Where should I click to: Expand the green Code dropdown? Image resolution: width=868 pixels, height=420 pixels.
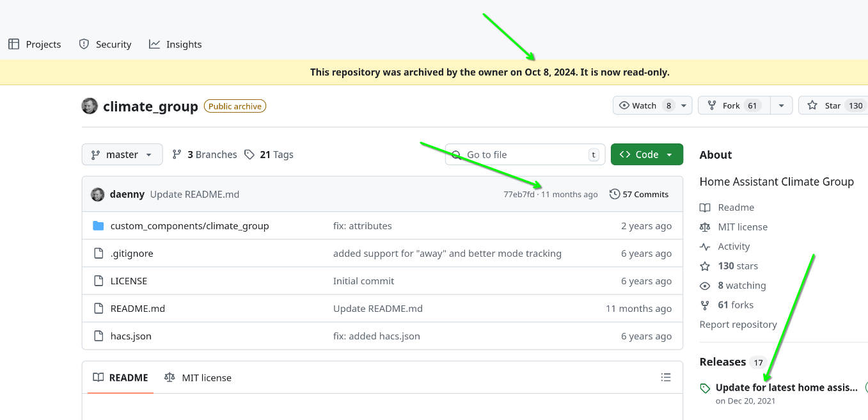click(x=647, y=154)
